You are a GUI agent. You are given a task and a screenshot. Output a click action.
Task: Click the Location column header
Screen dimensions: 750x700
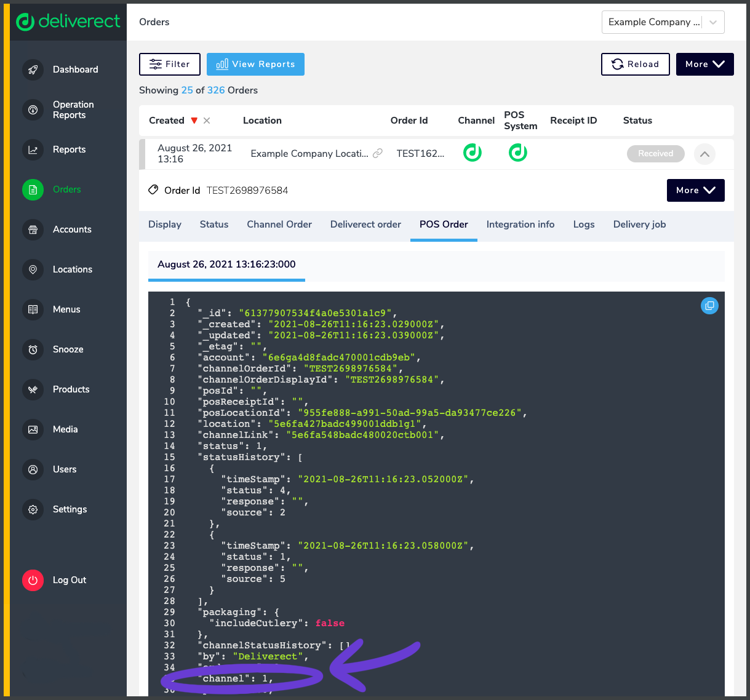[x=262, y=121]
